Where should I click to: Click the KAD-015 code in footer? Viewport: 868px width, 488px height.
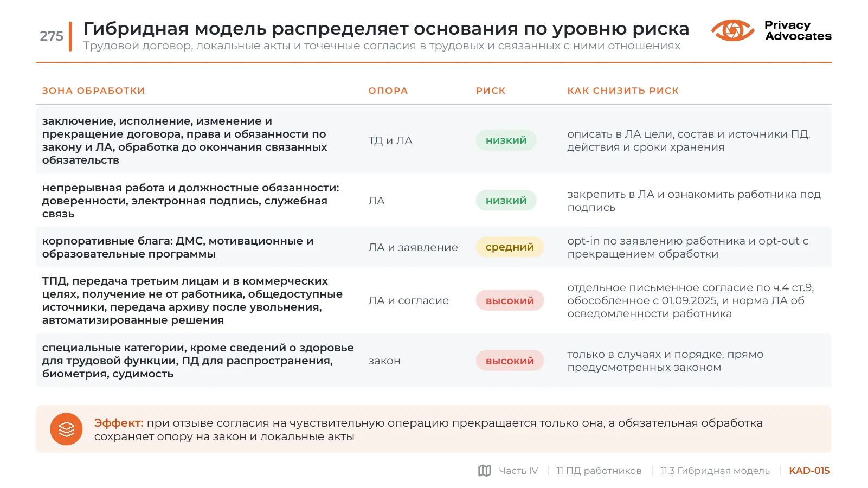pyautogui.click(x=809, y=471)
